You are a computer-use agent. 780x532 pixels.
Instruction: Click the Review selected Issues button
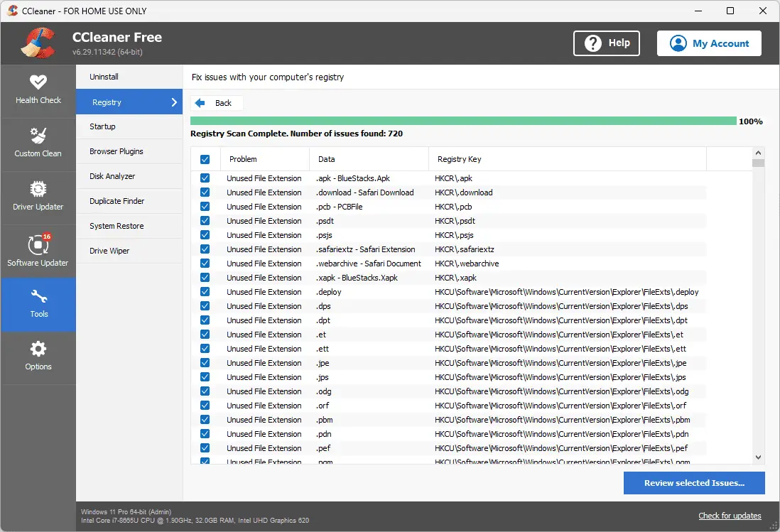tap(694, 483)
